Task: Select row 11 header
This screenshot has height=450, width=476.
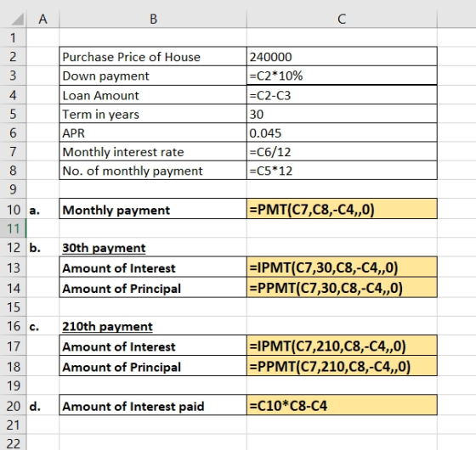Action: coord(13,228)
